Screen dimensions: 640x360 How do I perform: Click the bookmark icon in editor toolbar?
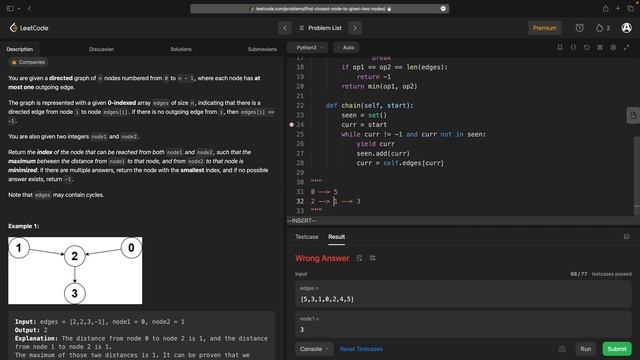[x=560, y=47]
